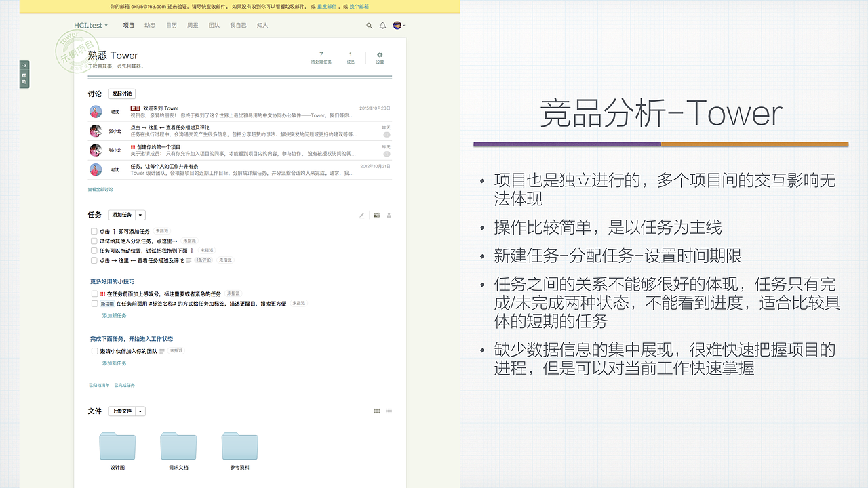
Task: Check the !!! 在任务前面加上感叹号 task
Action: tap(94, 294)
